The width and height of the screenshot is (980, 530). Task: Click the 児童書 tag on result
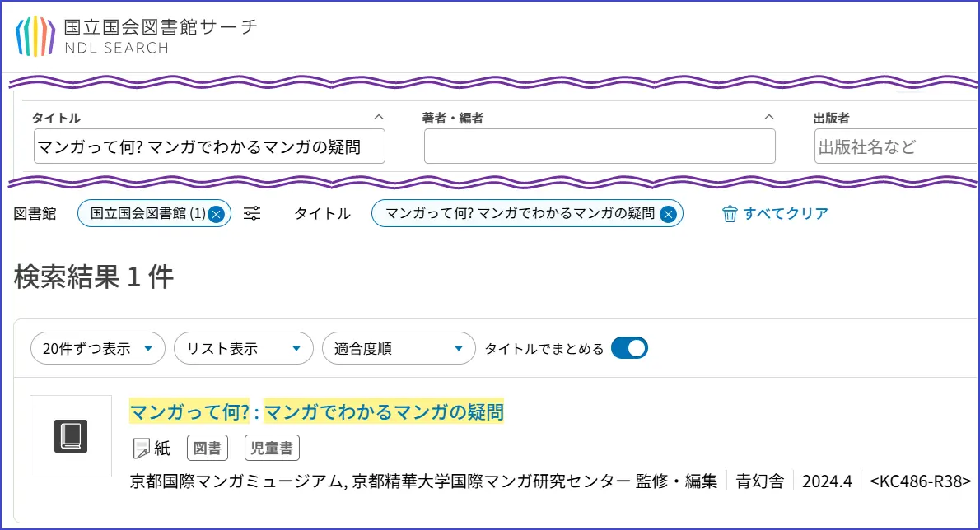(272, 449)
